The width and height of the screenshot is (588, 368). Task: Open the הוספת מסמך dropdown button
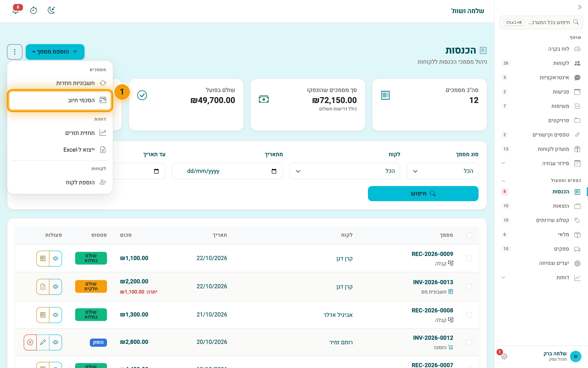click(55, 52)
